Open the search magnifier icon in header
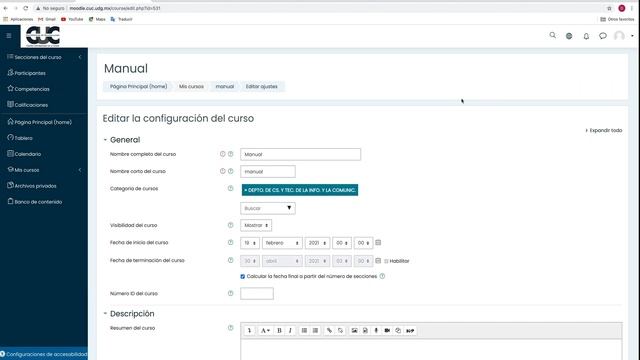 point(553,36)
